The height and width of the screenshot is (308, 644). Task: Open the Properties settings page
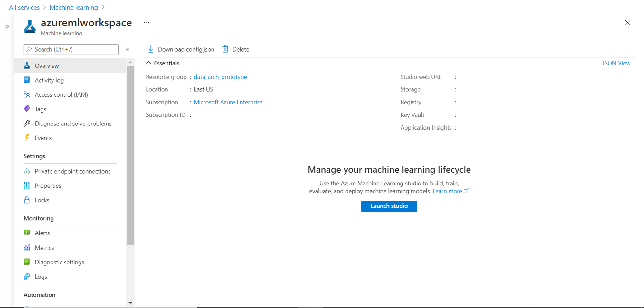click(70, 186)
